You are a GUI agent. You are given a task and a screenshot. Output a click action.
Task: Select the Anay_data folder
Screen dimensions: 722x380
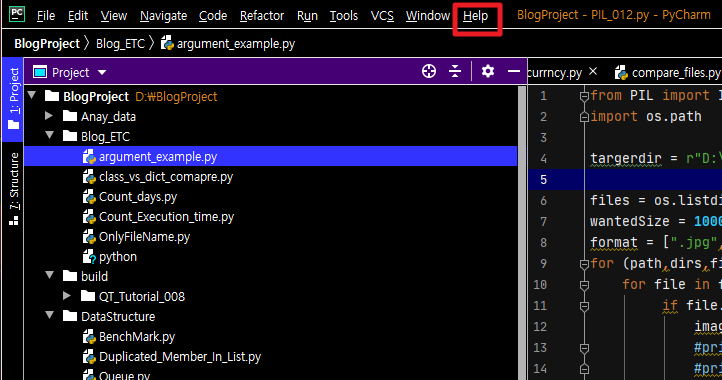point(108,117)
